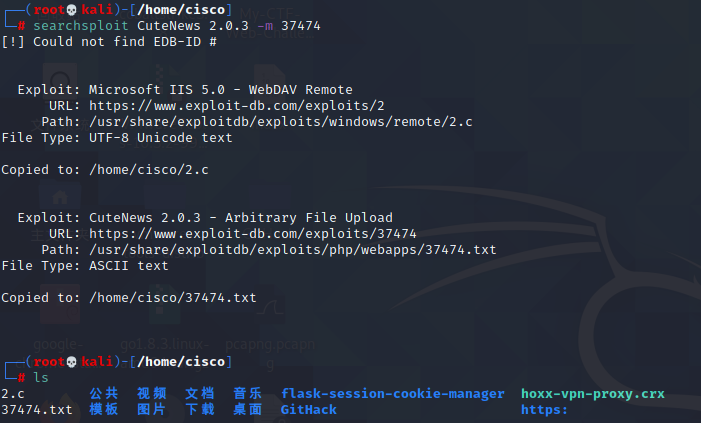This screenshot has width=701, height=423.
Task: Select the 下载 directory name
Action: point(200,409)
